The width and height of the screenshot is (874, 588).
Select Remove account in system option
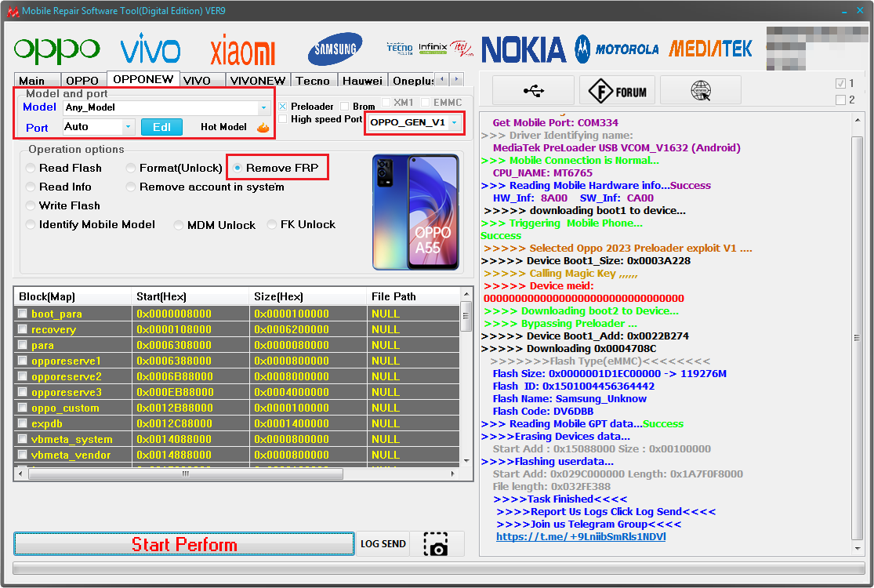click(131, 187)
